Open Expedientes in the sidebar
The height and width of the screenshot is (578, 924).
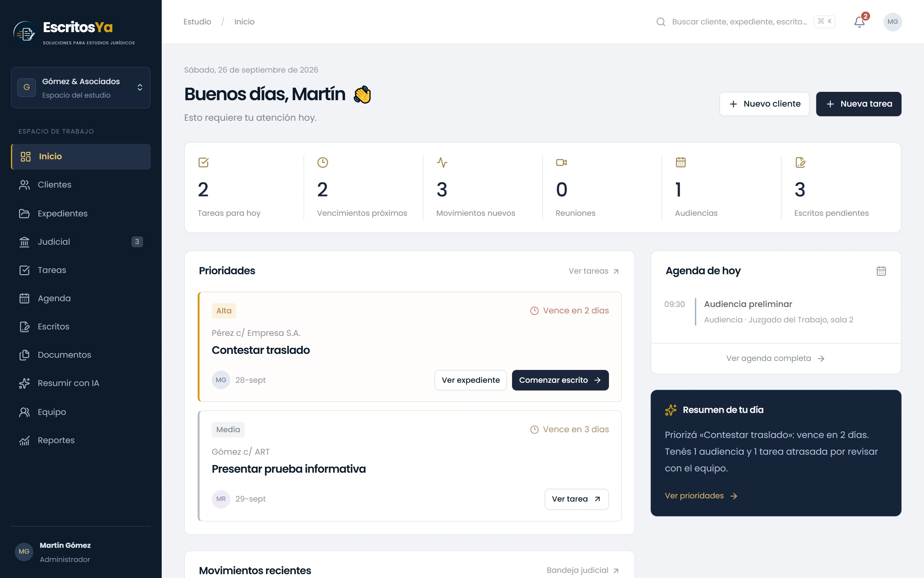point(81,213)
